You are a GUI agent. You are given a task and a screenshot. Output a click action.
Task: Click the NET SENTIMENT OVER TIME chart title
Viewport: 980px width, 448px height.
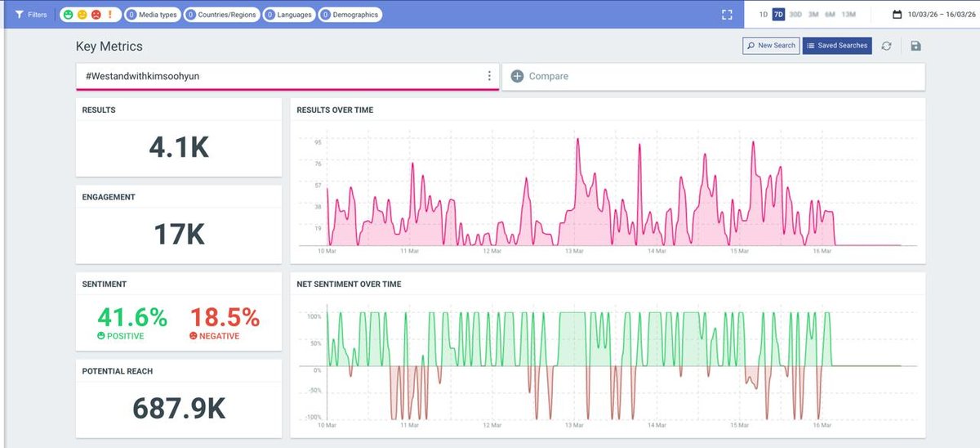tap(349, 284)
